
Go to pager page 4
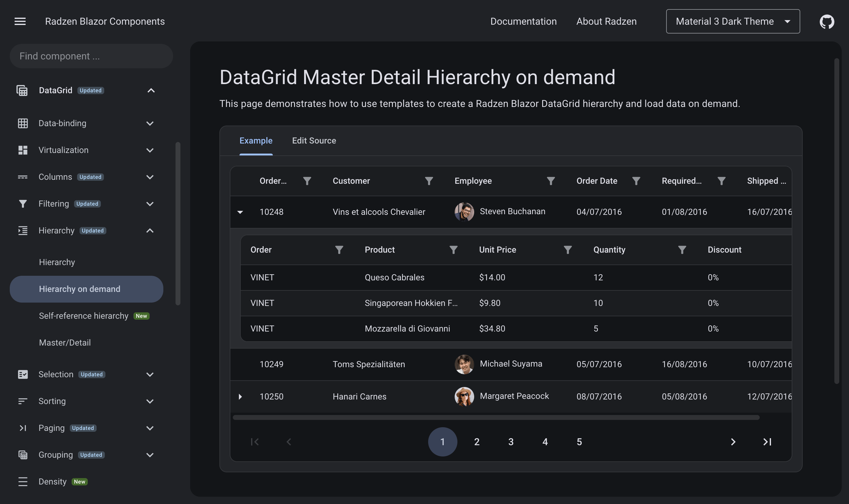point(545,442)
